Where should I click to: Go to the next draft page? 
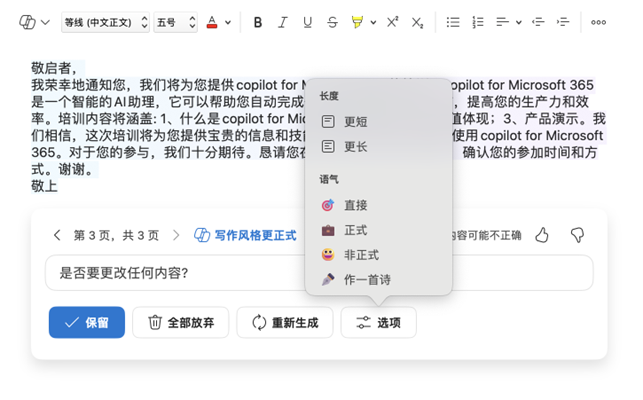[176, 235]
